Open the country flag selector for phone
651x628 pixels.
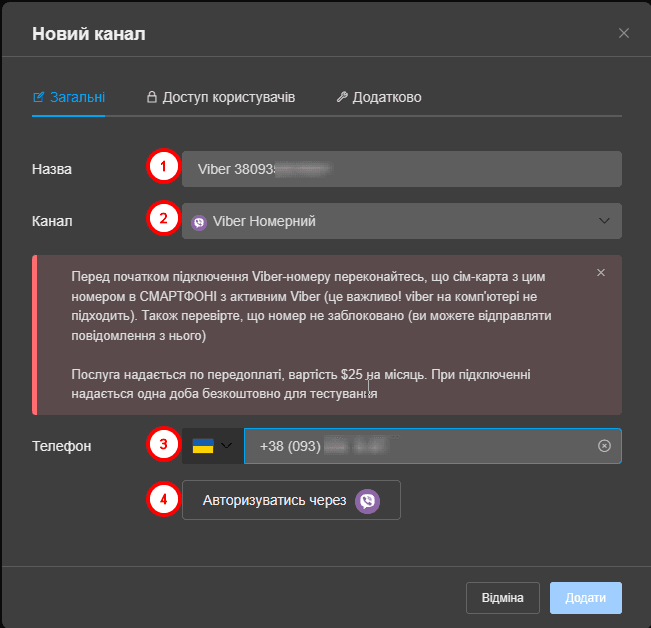(x=213, y=446)
